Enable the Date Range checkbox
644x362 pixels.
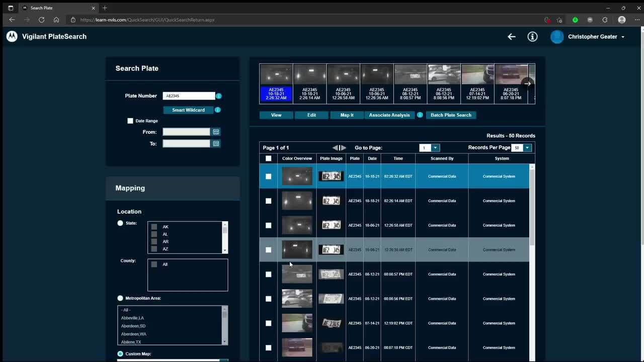tap(130, 121)
